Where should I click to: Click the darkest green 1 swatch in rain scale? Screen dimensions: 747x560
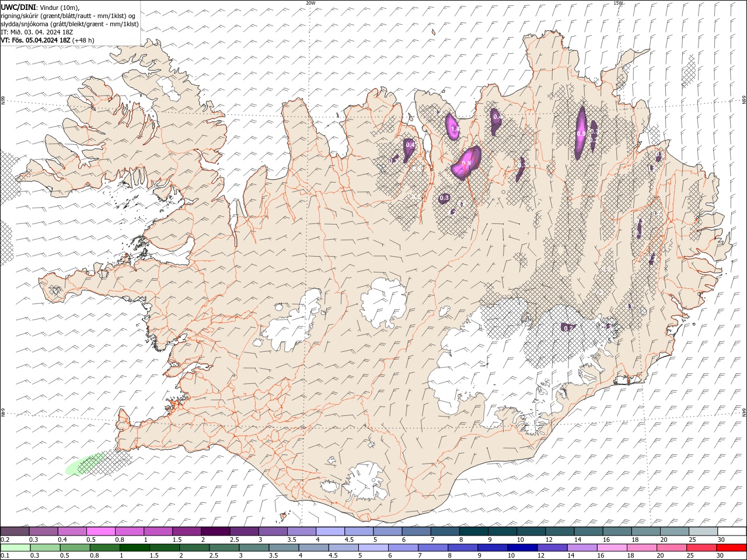click(x=134, y=548)
